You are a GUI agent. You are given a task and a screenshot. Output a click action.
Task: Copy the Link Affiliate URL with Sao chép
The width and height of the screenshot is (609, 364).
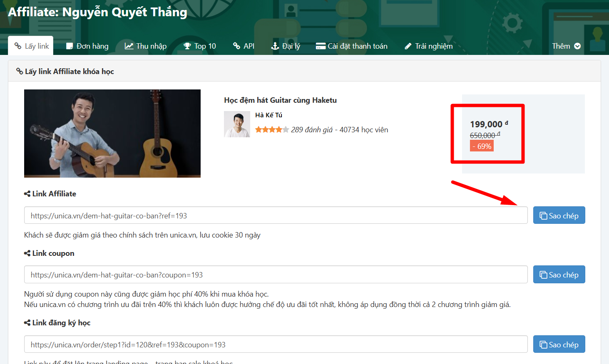tap(559, 215)
